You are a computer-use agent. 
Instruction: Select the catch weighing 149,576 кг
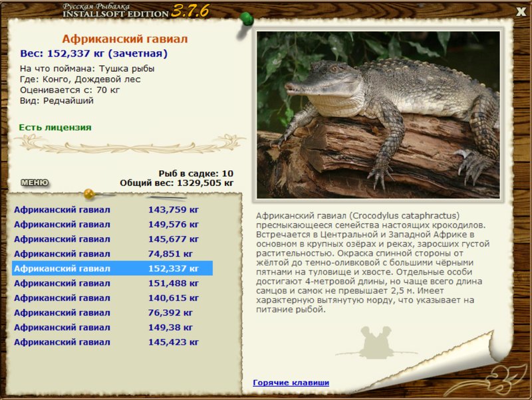pyautogui.click(x=112, y=225)
